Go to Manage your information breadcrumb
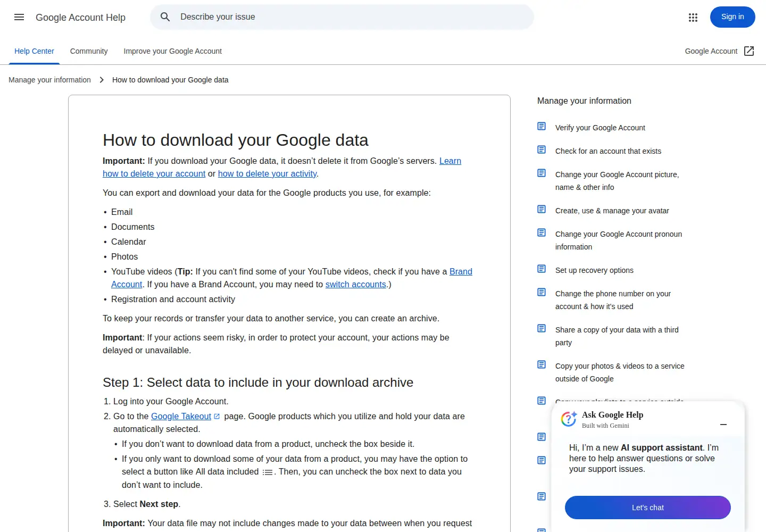 [x=49, y=80]
